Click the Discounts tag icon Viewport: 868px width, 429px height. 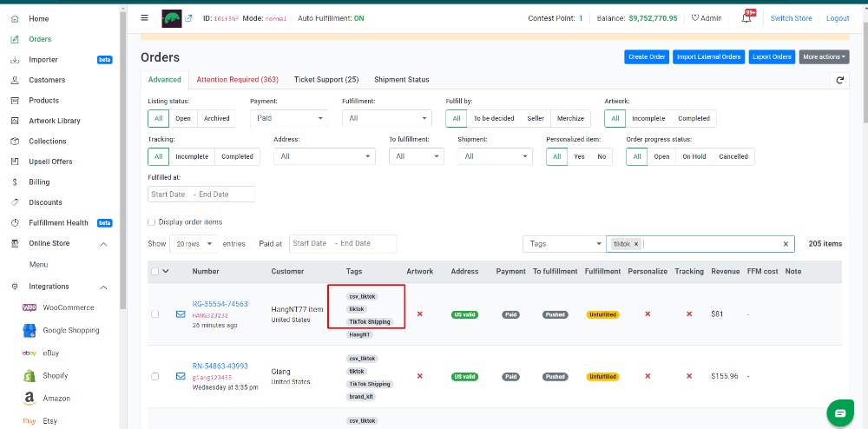point(16,202)
